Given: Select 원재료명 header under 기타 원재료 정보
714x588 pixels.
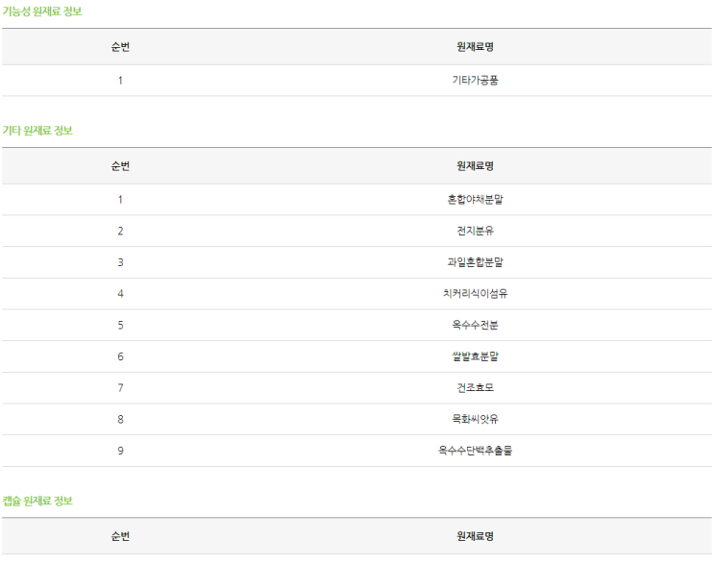Looking at the screenshot, I should pos(475,166).
